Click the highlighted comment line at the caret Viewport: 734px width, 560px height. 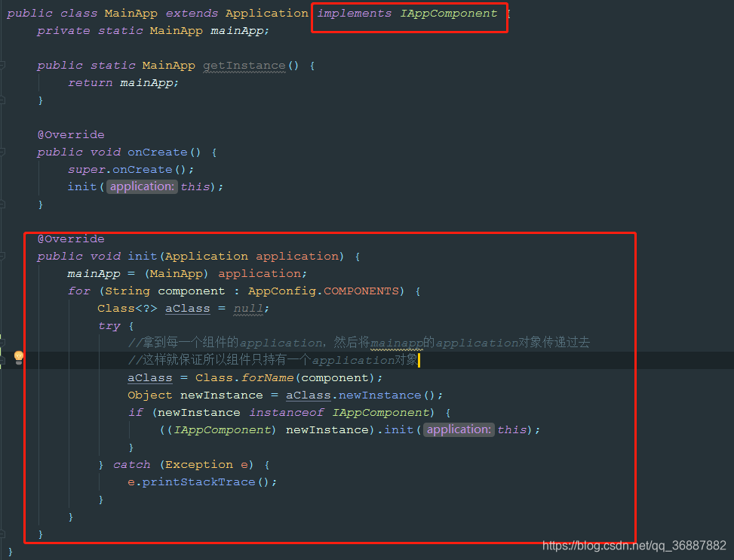tap(273, 360)
